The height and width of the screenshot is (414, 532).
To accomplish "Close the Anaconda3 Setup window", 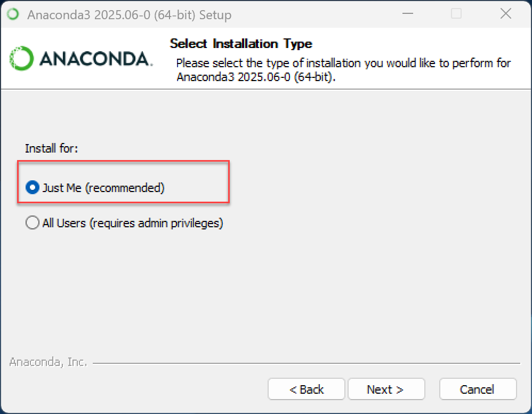I will pyautogui.click(x=505, y=14).
